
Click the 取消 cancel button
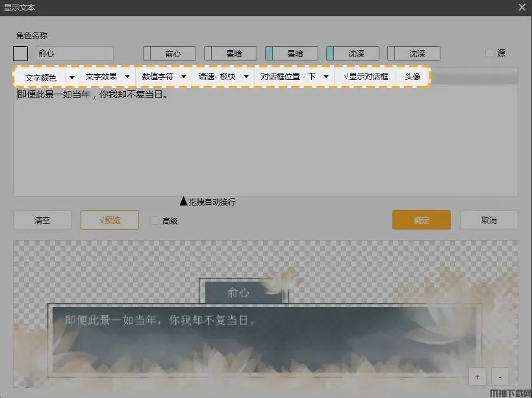488,220
